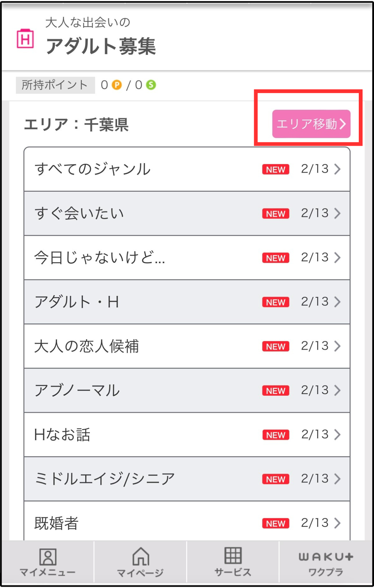The width and height of the screenshot is (374, 588).
Task: Expand 今日じゃないけど… row chevron
Action: click(x=337, y=258)
